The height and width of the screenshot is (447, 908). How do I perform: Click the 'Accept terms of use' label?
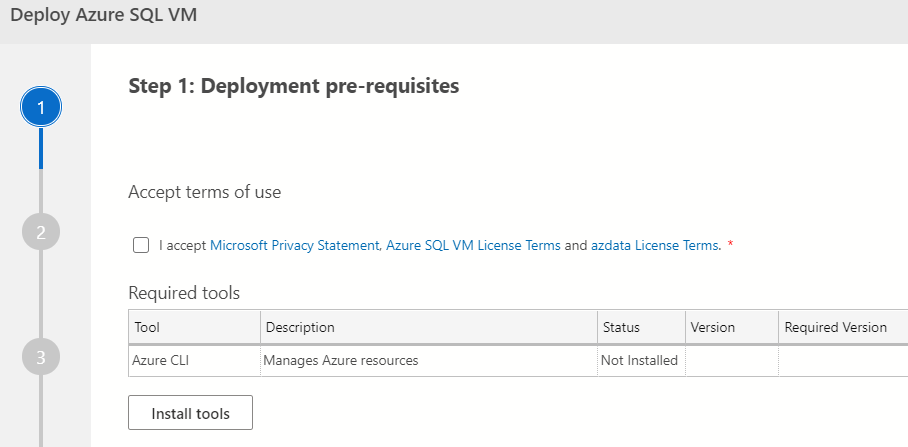click(x=205, y=192)
